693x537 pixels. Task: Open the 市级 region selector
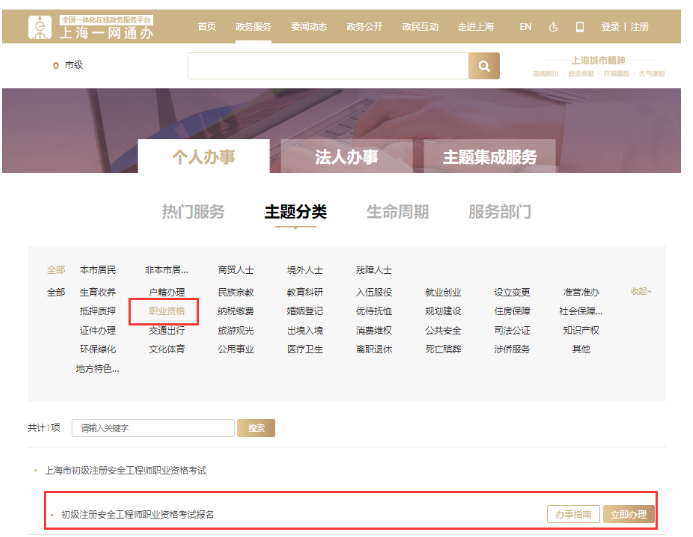pos(73,66)
